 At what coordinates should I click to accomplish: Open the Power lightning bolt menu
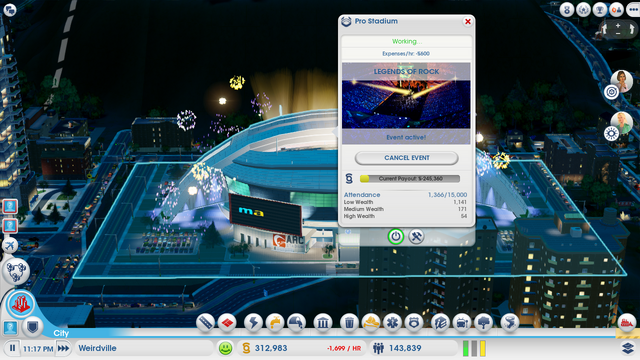(x=253, y=322)
